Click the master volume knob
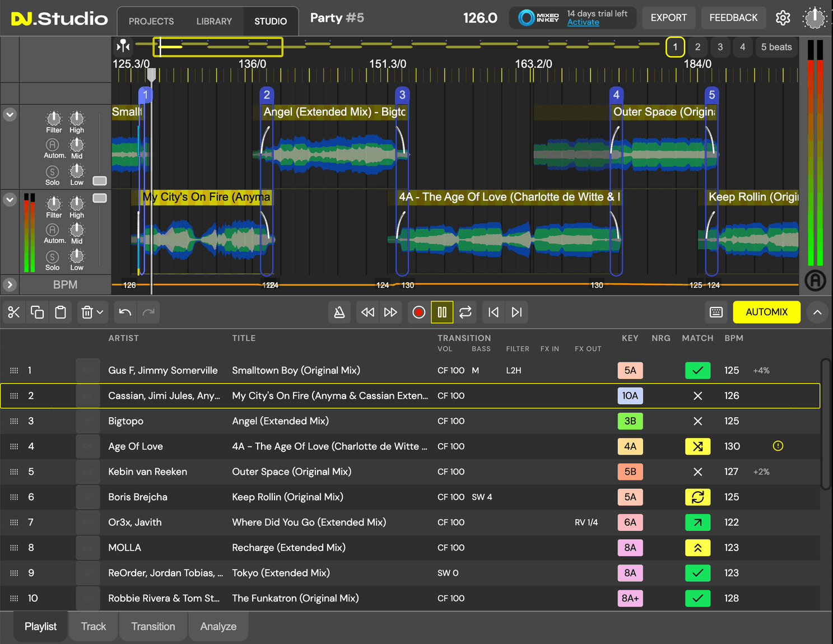Viewport: 833px width, 644px height. coord(815,18)
